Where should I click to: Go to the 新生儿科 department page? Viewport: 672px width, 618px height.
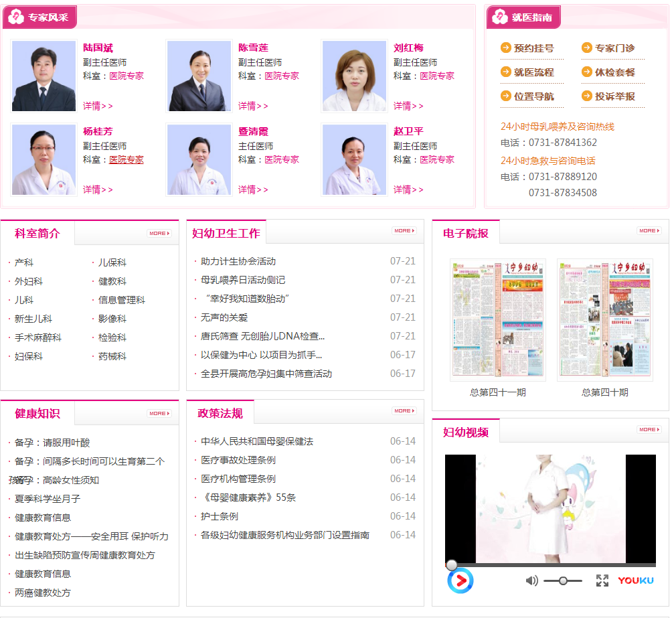click(33, 319)
